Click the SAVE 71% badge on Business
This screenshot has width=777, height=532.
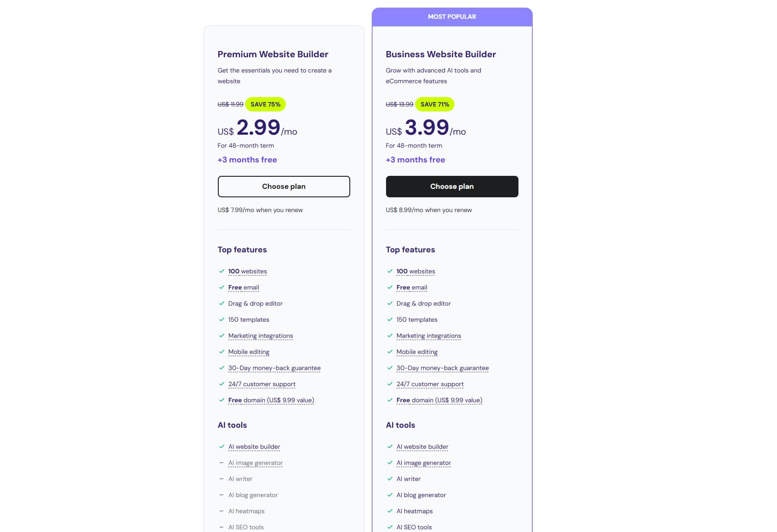tap(434, 104)
